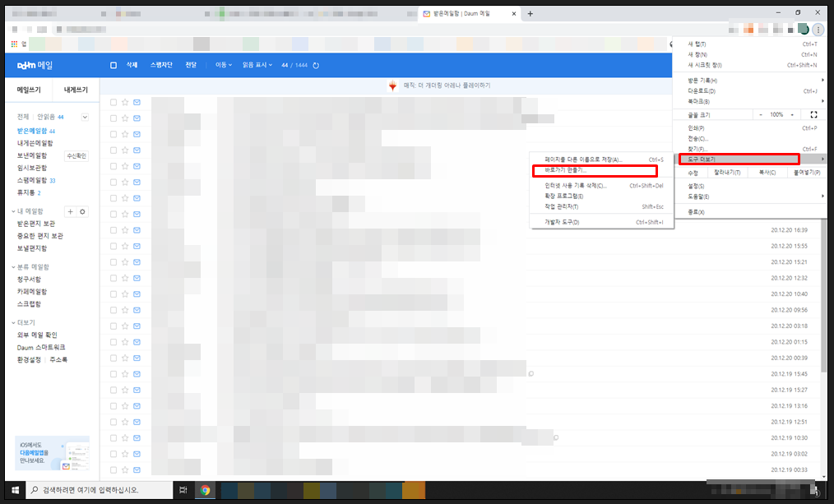Open a new browser tab with plus
834x504 pixels.
531,14
